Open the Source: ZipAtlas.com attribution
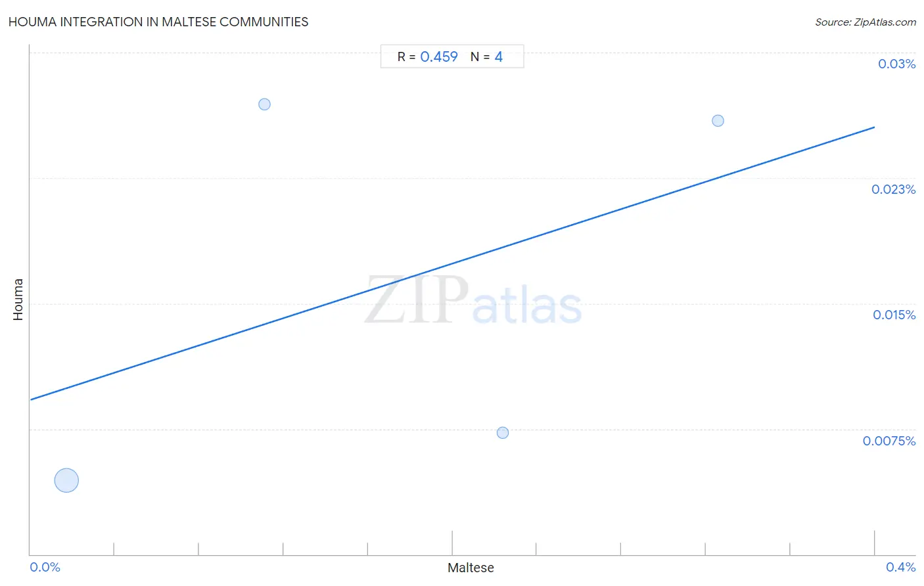The width and height of the screenshot is (924, 586). click(x=866, y=22)
